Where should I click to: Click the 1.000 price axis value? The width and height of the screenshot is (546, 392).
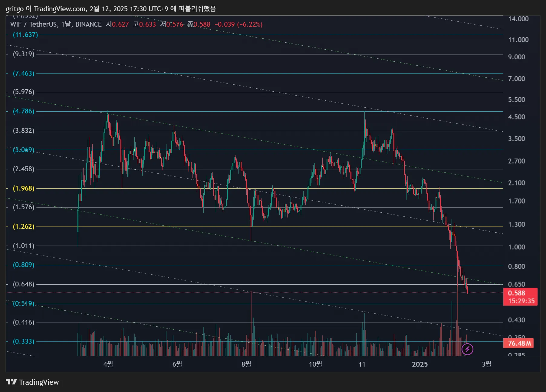click(517, 247)
